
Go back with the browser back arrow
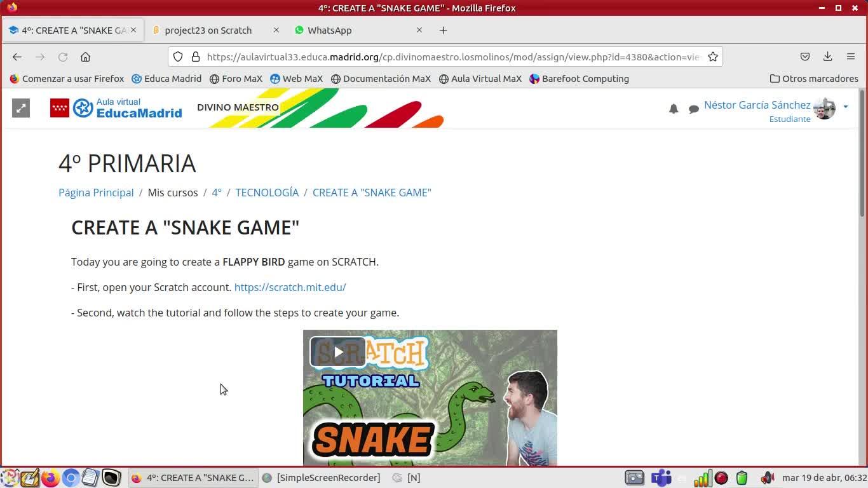(x=17, y=57)
